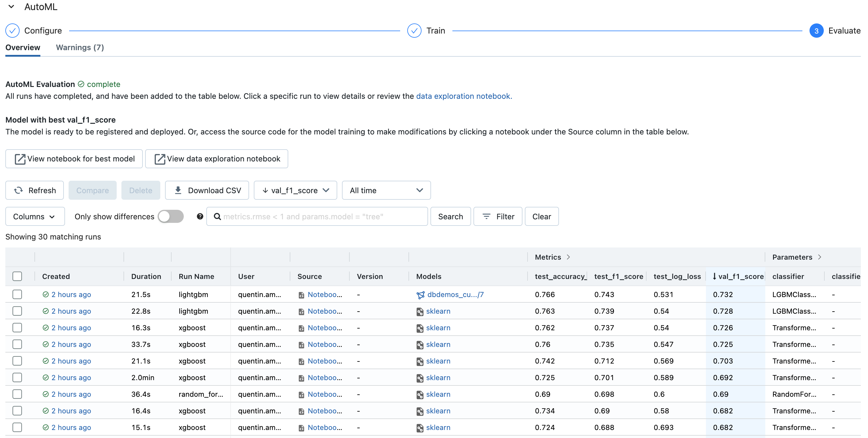
Task: Click the Configure step checkmark icon
Action: pyautogui.click(x=12, y=31)
